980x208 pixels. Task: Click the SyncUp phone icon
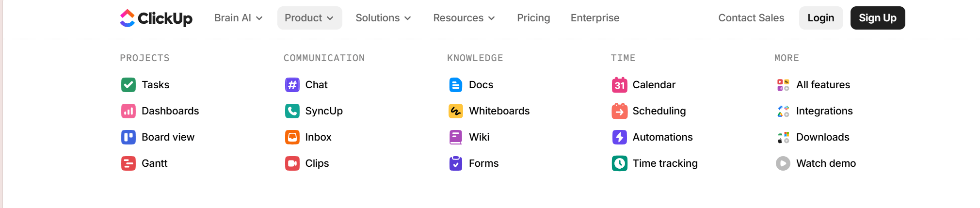point(292,111)
